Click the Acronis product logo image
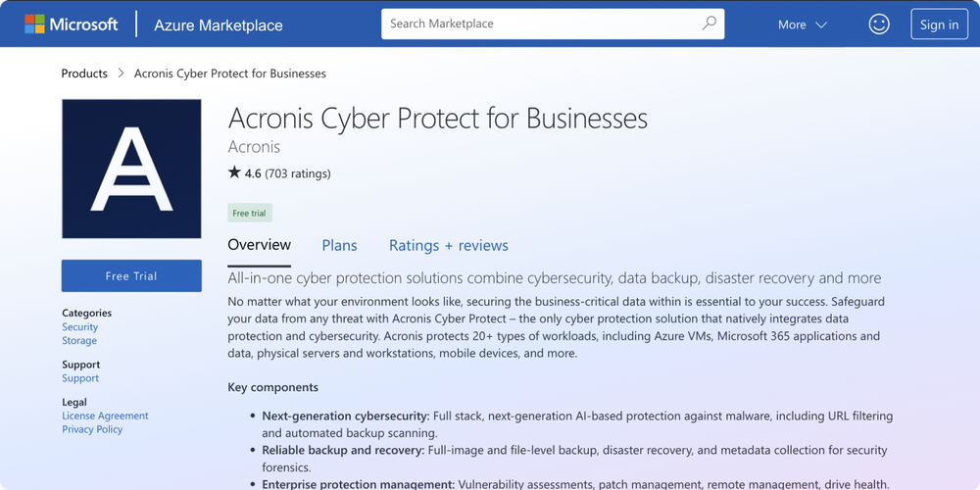Image resolution: width=980 pixels, height=490 pixels. (131, 169)
